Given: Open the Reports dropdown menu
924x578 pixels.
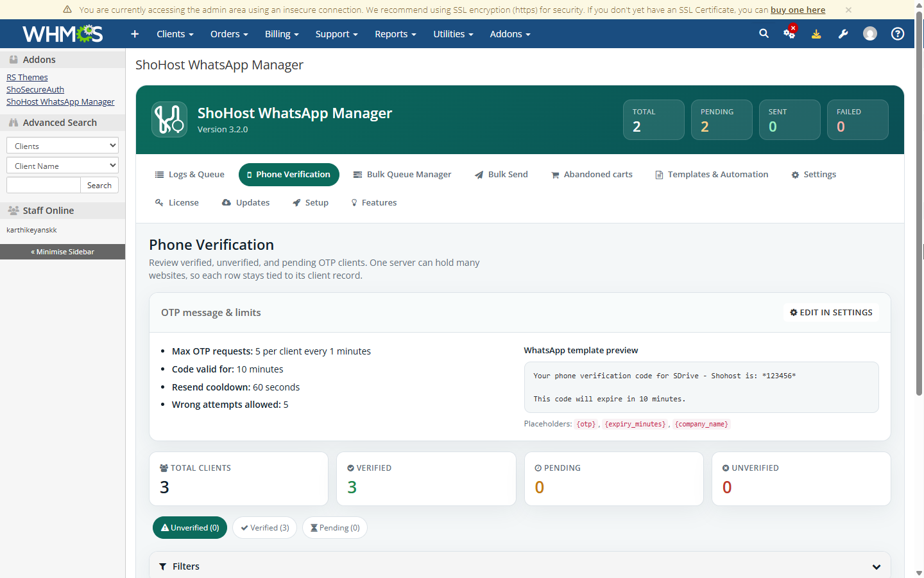Looking at the screenshot, I should (395, 34).
